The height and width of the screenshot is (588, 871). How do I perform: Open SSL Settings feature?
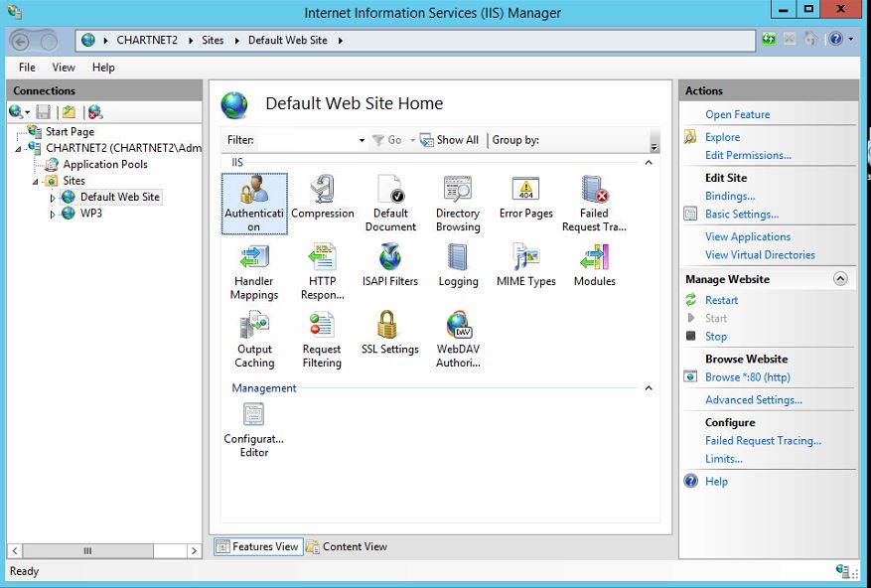[x=390, y=333]
